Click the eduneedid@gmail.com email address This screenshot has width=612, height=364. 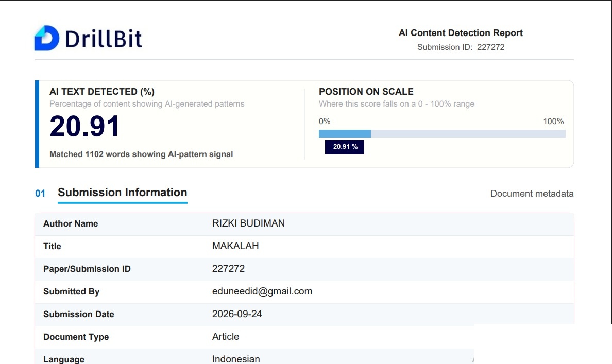point(262,291)
